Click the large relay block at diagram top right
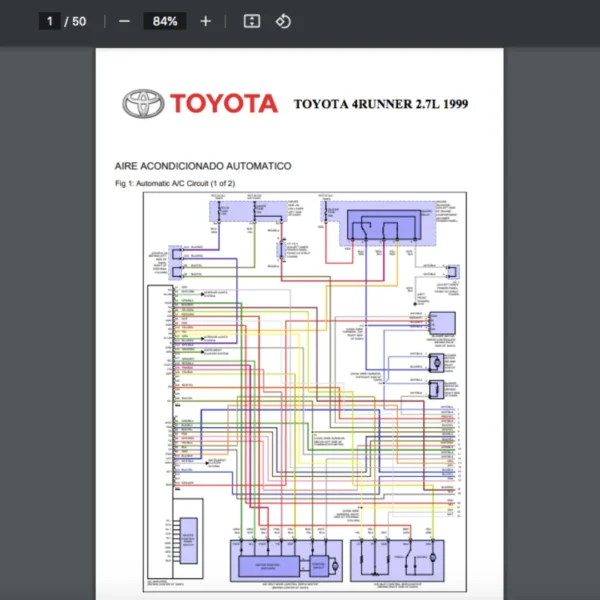Screen dimensions: 600x600 [x=385, y=226]
